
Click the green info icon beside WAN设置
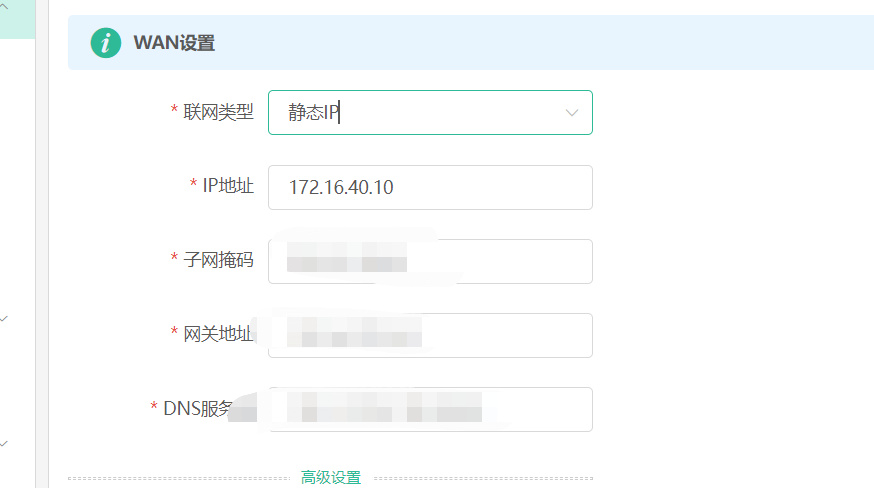[106, 43]
